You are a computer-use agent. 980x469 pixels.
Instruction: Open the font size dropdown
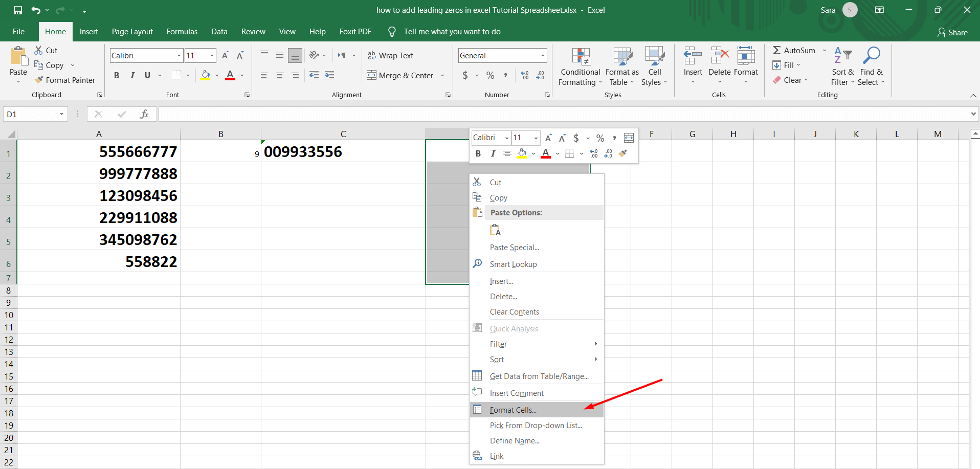click(211, 55)
